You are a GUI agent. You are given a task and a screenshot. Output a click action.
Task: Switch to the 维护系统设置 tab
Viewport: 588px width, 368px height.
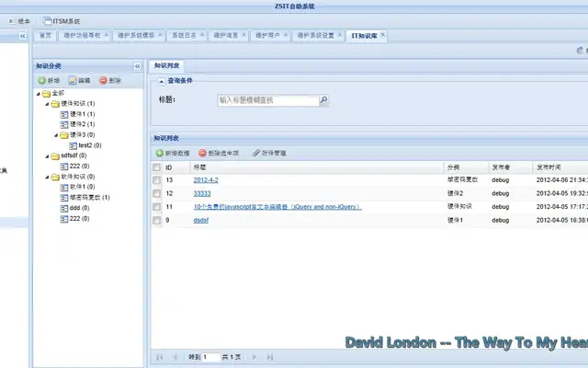(x=316, y=35)
